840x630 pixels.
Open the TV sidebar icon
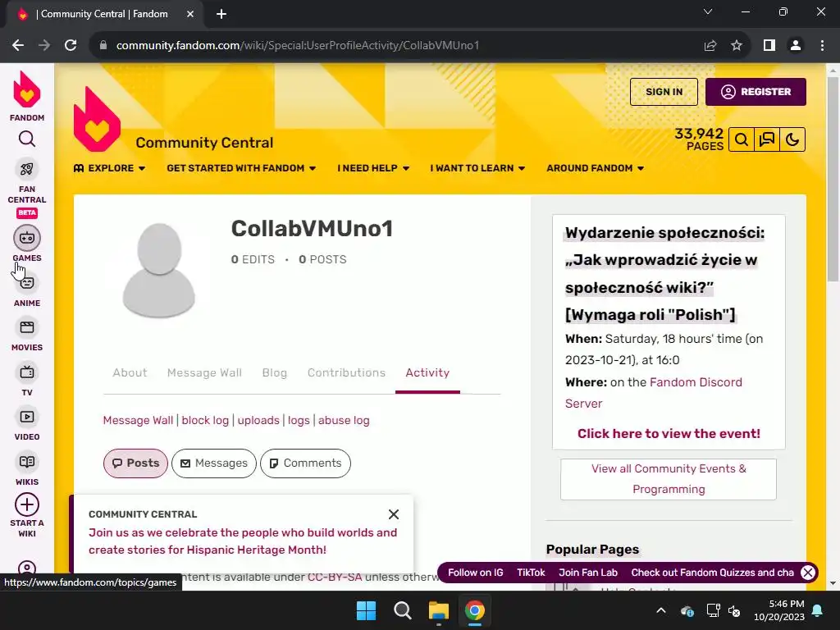point(27,372)
